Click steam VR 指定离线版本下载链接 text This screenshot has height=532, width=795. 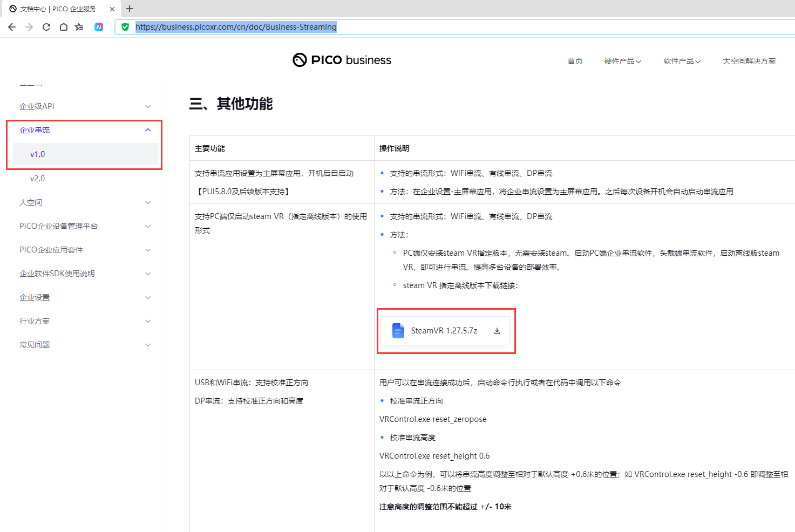coord(460,285)
